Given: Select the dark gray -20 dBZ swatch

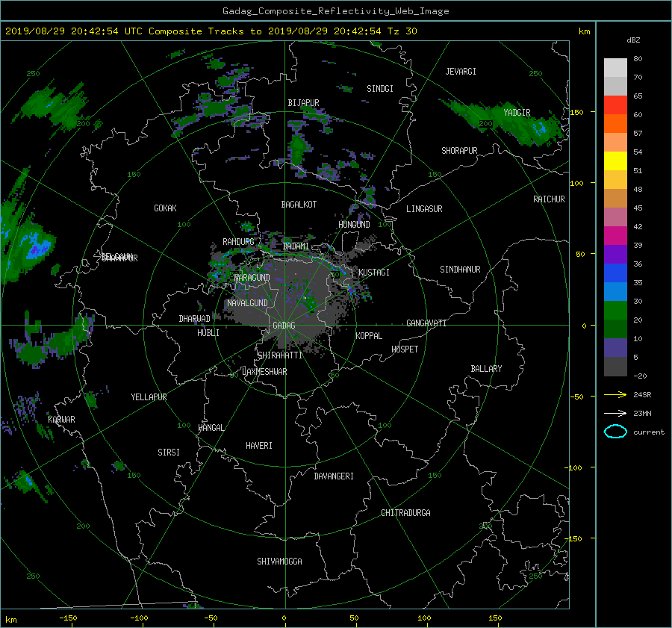Looking at the screenshot, I should (x=615, y=366).
